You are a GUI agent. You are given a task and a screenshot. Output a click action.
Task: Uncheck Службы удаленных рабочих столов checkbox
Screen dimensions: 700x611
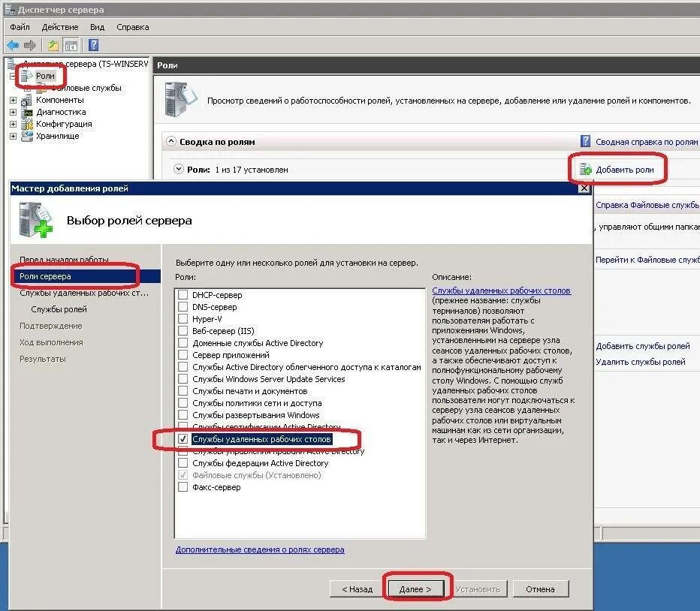[183, 438]
